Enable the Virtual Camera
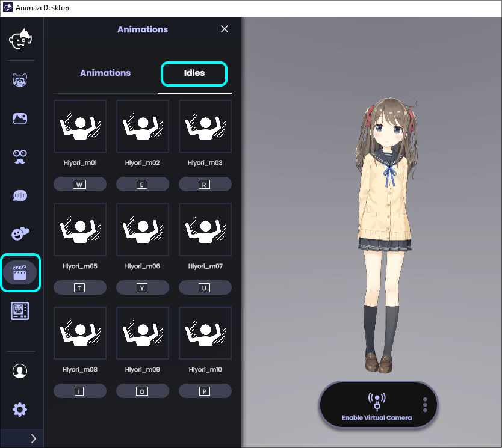The image size is (502, 448). click(378, 405)
